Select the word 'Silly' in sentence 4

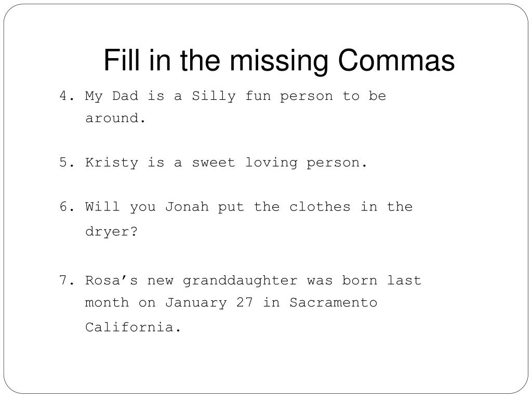coord(214,96)
